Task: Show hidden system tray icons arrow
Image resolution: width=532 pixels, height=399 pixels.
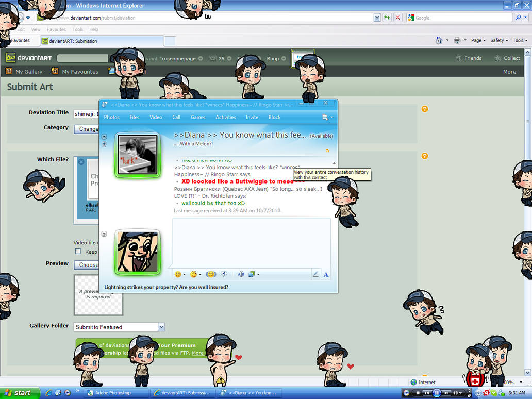Action: click(x=478, y=393)
